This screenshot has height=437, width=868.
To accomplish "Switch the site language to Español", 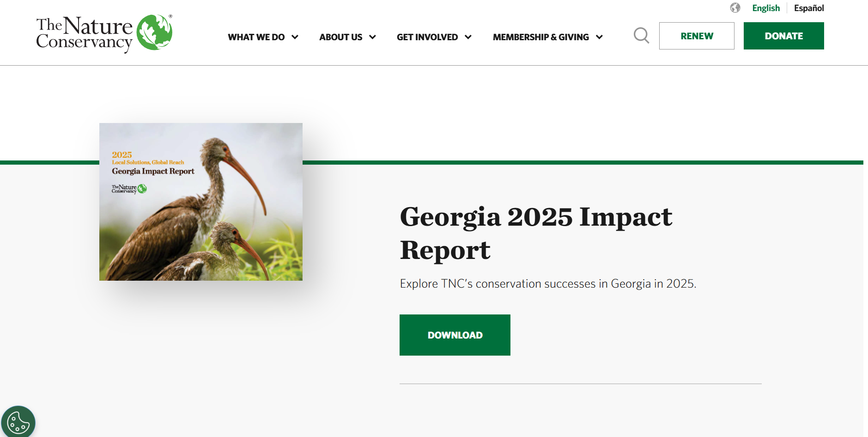I will [808, 8].
